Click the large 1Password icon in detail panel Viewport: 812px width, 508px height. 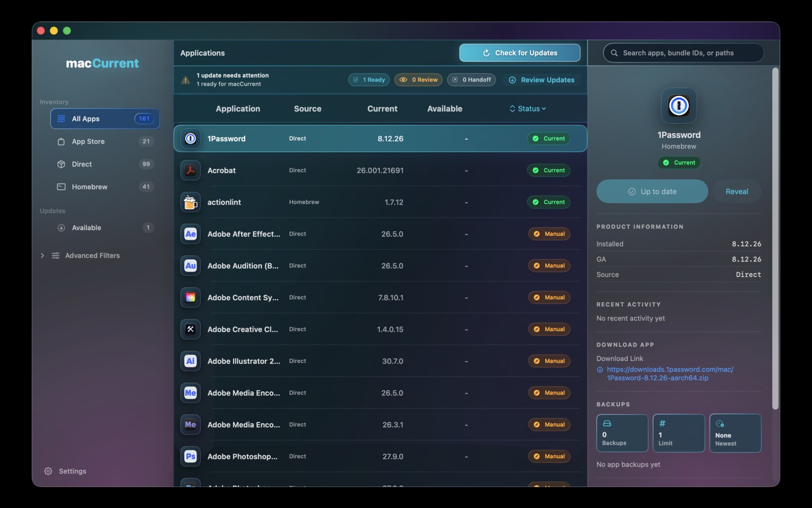point(679,106)
